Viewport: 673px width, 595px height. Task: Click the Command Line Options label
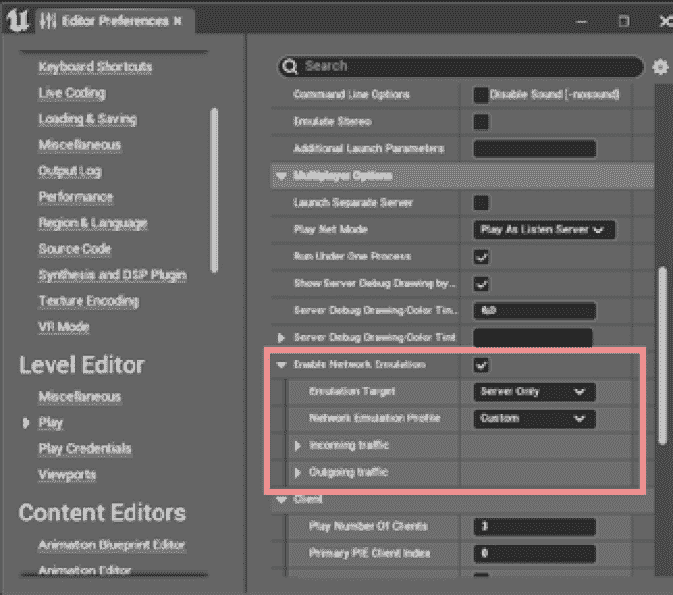point(352,94)
